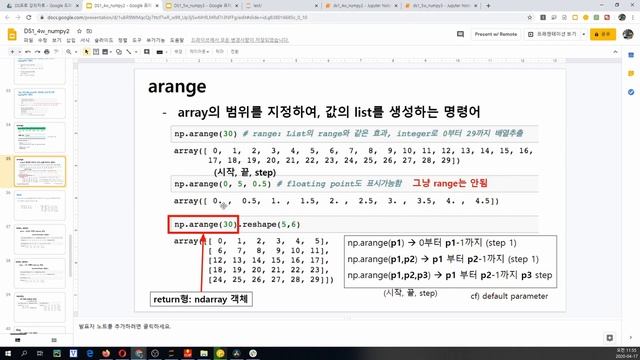Click the theme button in toolbar
640x360 pixels.
220,52
